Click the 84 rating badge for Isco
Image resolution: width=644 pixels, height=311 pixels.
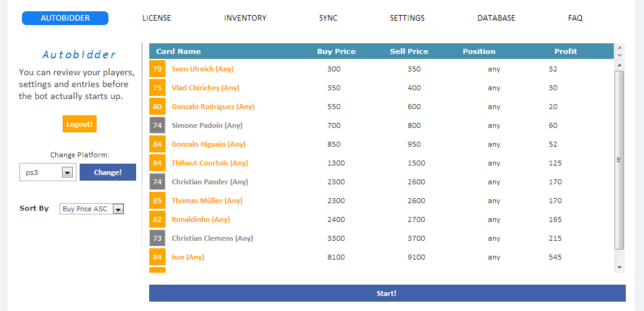pos(157,257)
